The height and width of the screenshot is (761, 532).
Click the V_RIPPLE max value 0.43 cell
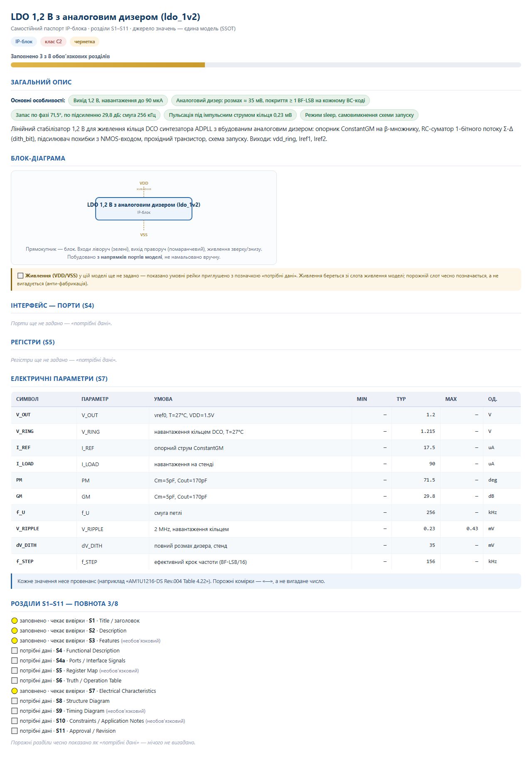click(462, 529)
